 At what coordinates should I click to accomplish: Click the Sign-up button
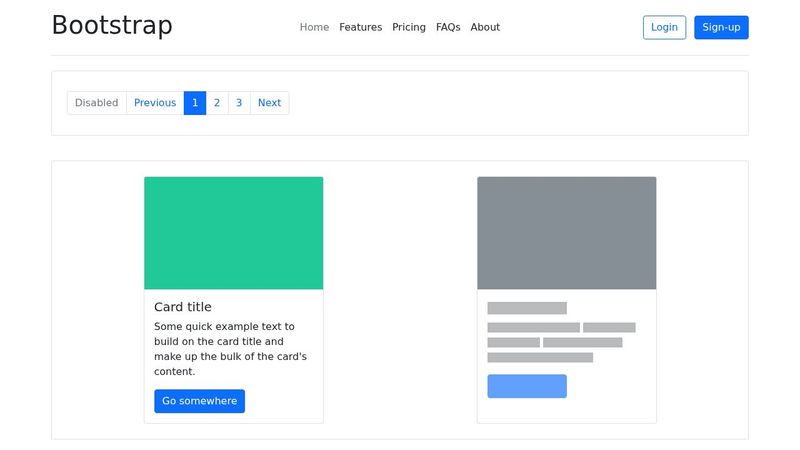click(x=721, y=28)
